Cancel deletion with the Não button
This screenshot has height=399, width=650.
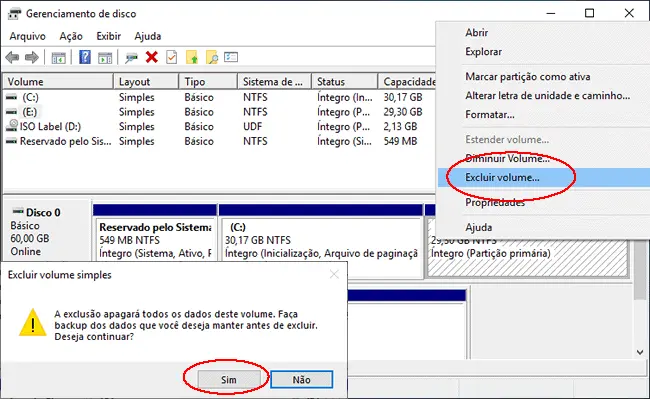(x=301, y=380)
